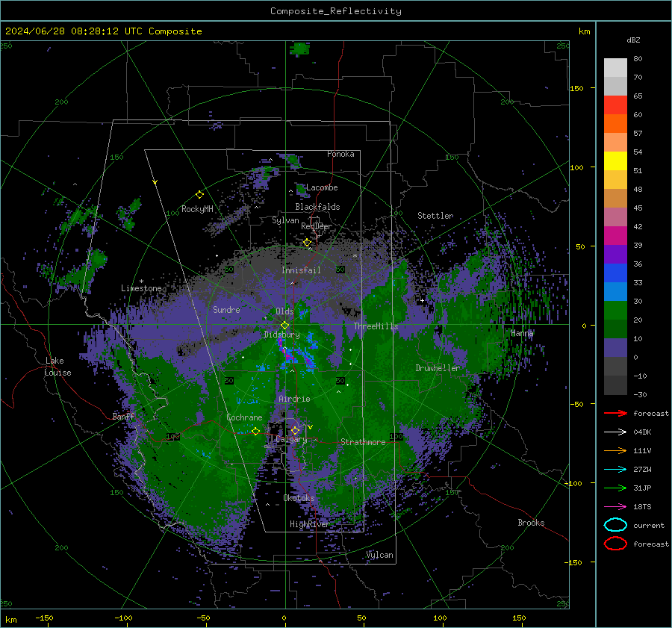Select the yellow diamond marker below RedDeer
The width and height of the screenshot is (672, 628).
tap(307, 243)
